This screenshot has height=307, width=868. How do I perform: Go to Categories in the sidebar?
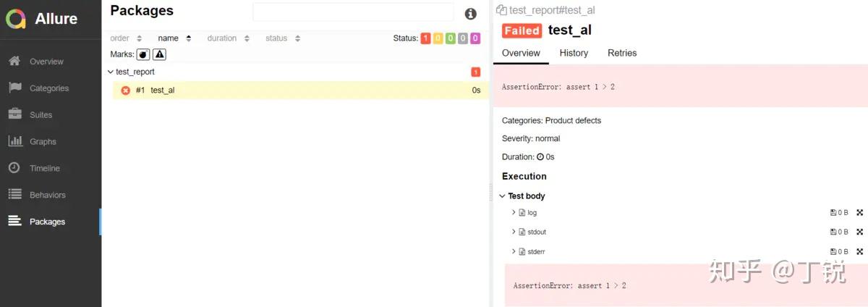tap(49, 88)
